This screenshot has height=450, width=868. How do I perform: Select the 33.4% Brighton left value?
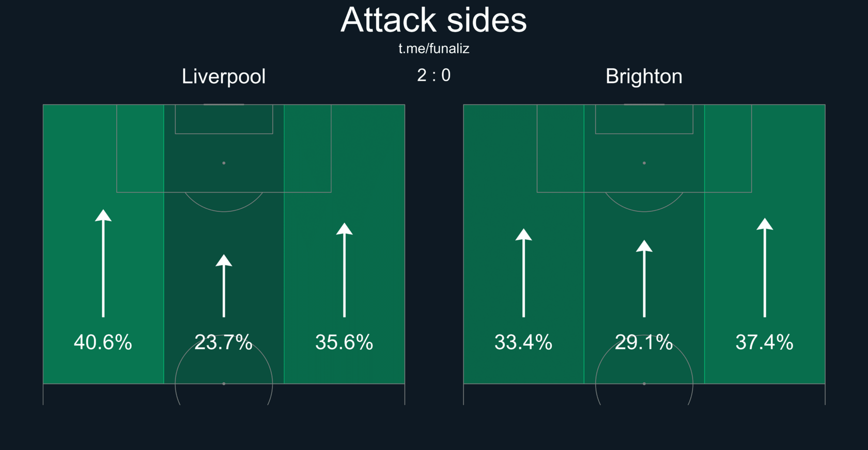click(x=523, y=342)
